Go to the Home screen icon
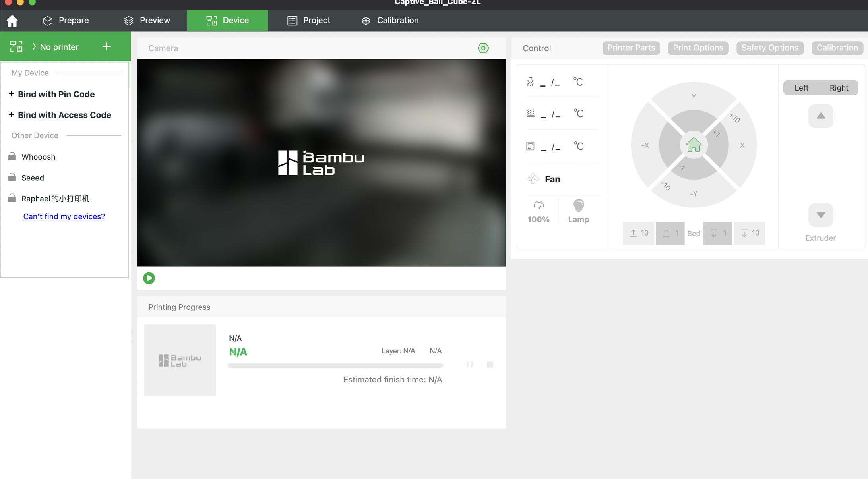The width and height of the screenshot is (868, 479). pos(12,21)
